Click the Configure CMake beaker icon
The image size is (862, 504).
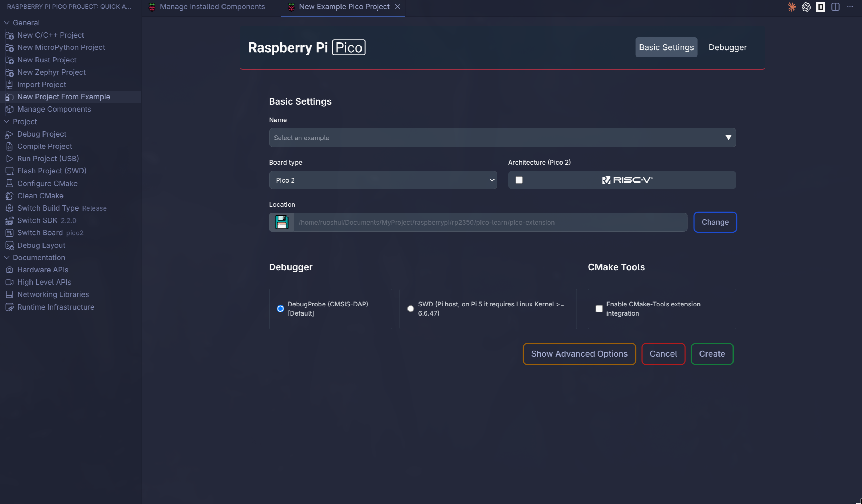[x=9, y=184]
